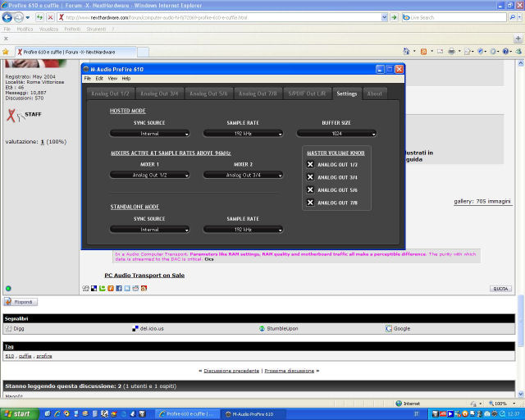Click the del.icio.us share icon under the post
525x420 pixels.
94,289
